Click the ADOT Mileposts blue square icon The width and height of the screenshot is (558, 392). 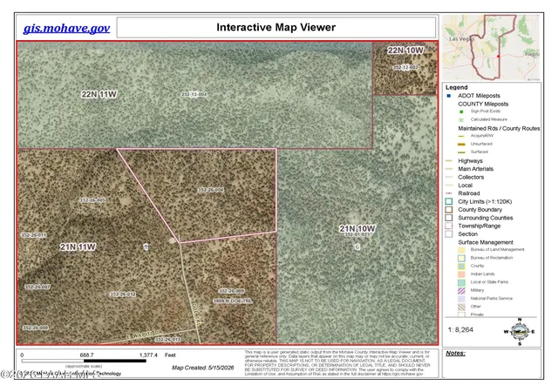click(449, 96)
